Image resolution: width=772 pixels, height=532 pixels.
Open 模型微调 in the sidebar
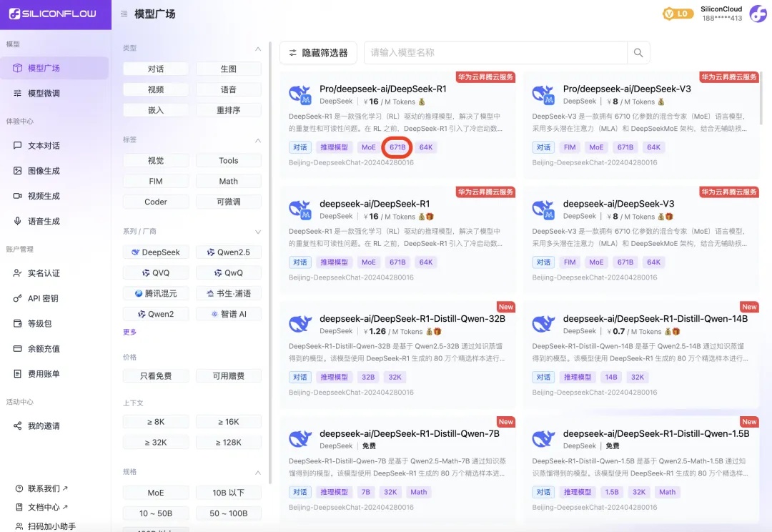[x=54, y=93]
